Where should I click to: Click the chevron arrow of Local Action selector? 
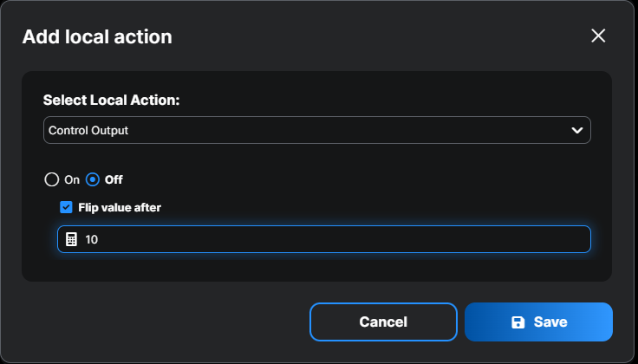click(x=577, y=130)
